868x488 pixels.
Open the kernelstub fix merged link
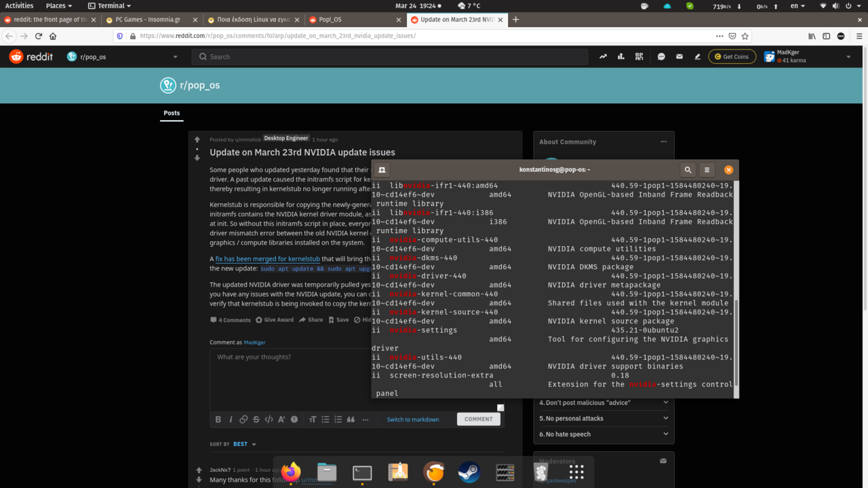point(267,259)
